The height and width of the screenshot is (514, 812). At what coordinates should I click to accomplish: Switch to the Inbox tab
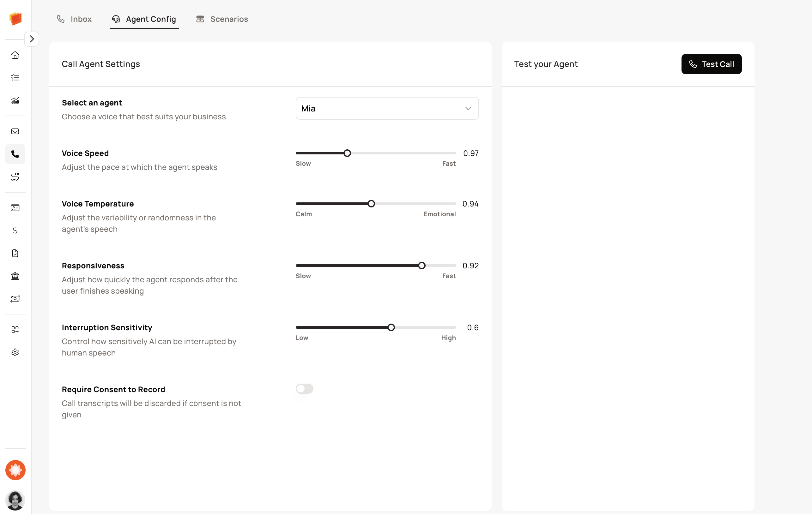pos(74,19)
